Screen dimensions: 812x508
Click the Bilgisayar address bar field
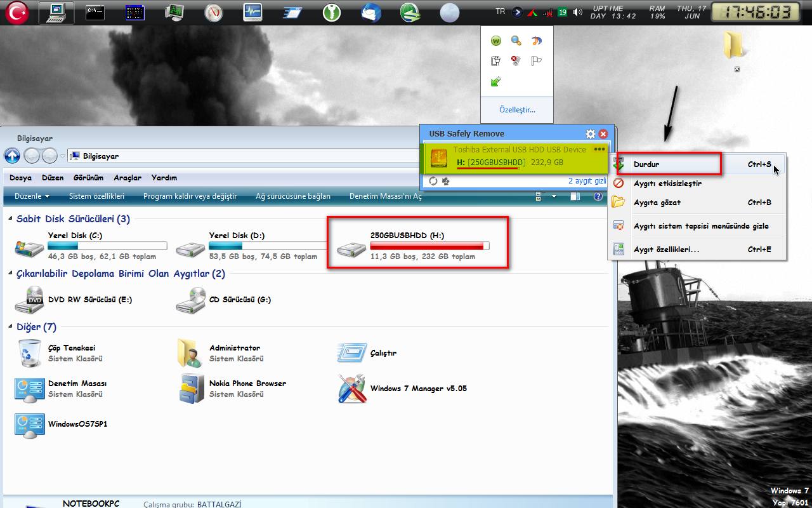(x=244, y=156)
